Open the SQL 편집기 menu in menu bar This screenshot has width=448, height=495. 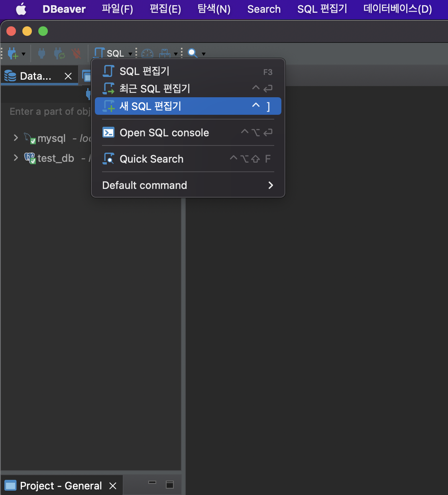(x=322, y=9)
